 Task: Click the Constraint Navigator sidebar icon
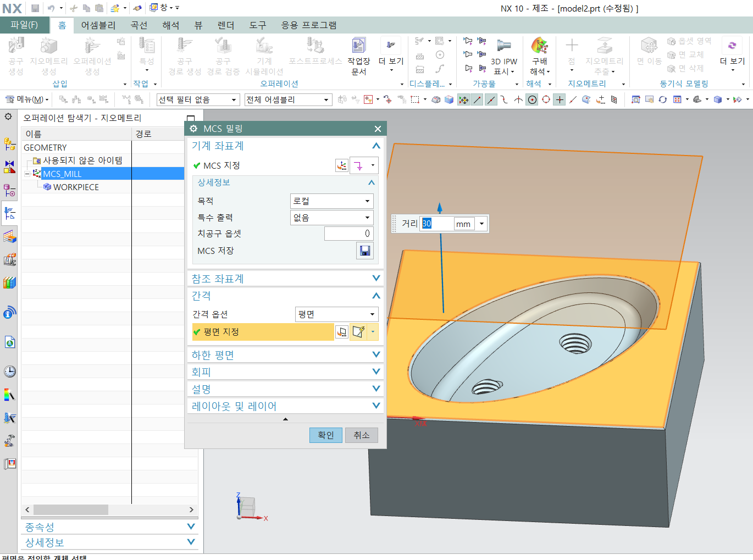9,167
